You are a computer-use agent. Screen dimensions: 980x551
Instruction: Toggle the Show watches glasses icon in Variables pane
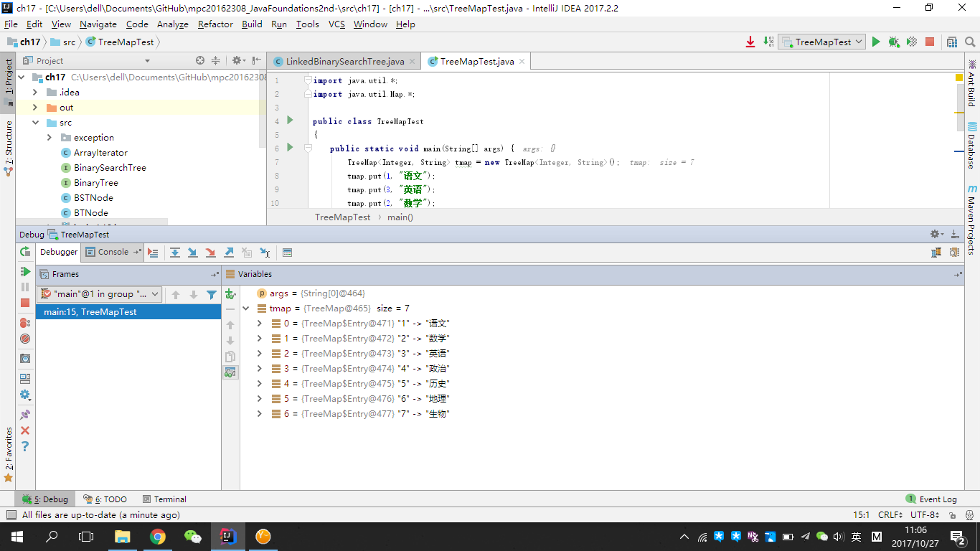230,372
